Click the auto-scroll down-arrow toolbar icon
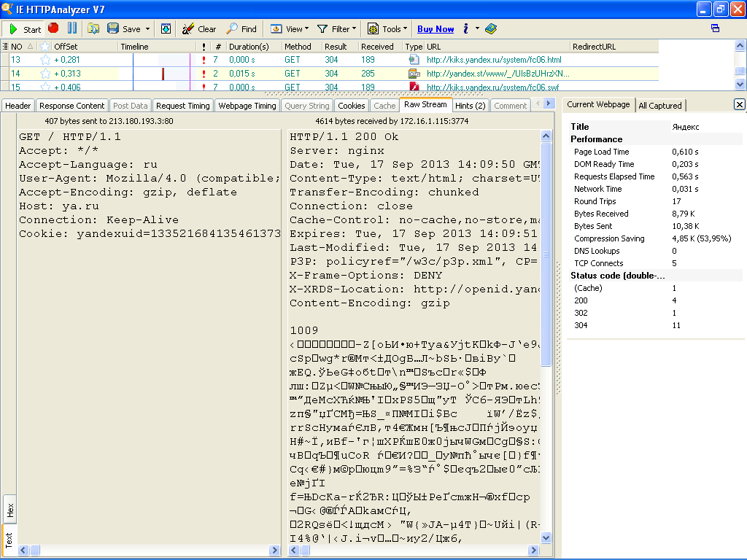747x560 pixels. [166, 29]
